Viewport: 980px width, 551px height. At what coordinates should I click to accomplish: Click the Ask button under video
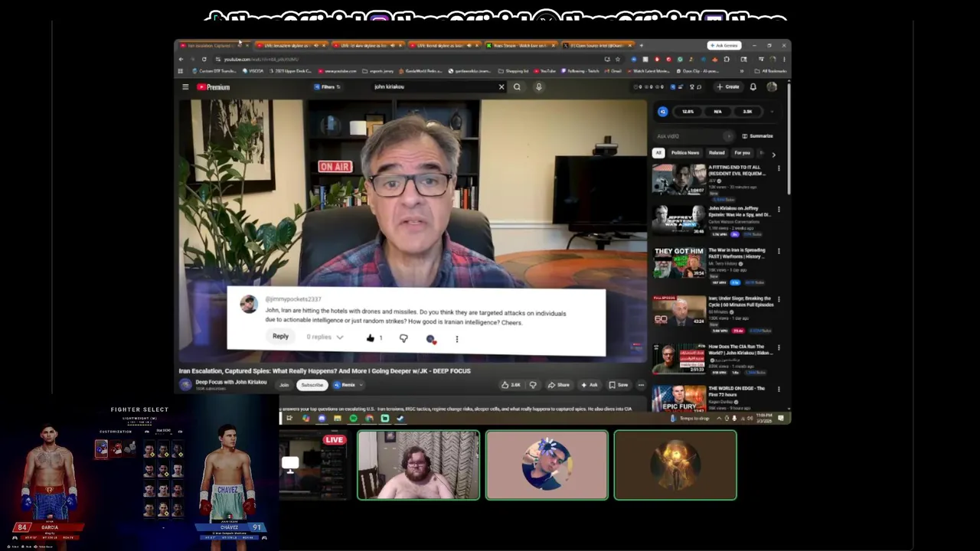pyautogui.click(x=590, y=385)
